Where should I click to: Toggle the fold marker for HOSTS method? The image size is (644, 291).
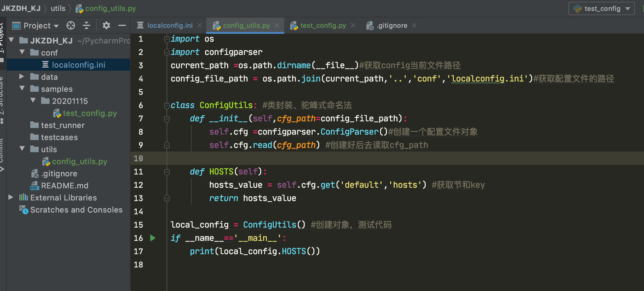pyautogui.click(x=167, y=172)
